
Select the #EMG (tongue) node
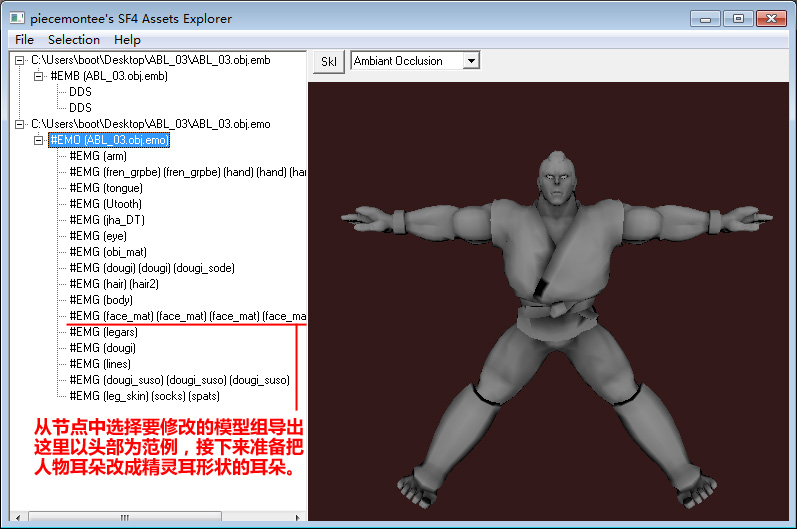pos(106,188)
